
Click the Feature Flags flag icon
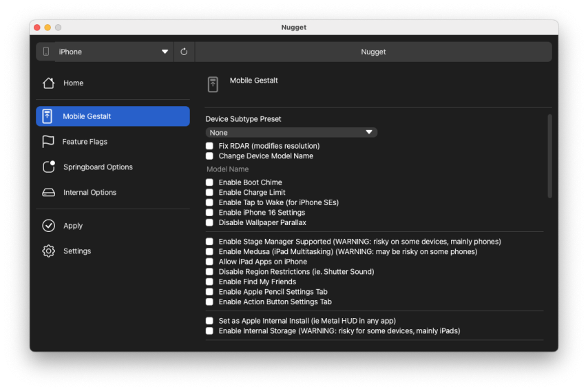(x=48, y=142)
